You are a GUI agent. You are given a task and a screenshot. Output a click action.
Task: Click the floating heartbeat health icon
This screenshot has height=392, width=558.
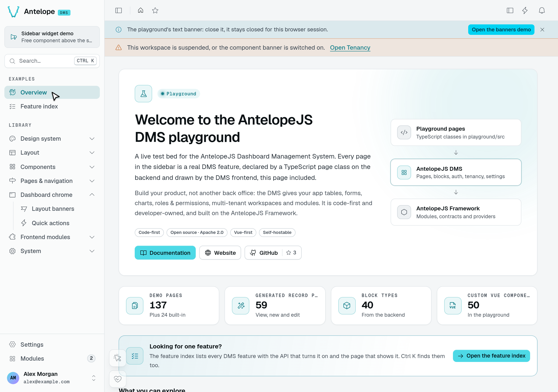tap(118, 379)
